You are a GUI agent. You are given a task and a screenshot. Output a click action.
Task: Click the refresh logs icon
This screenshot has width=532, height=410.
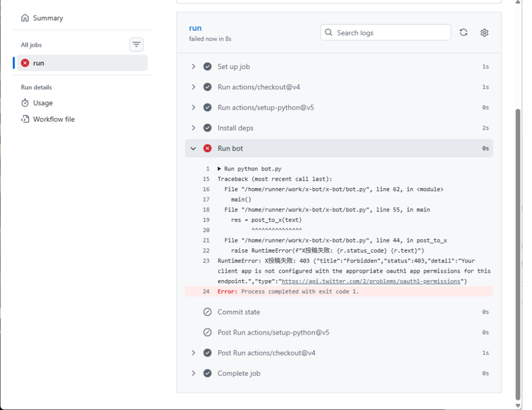coord(463,33)
